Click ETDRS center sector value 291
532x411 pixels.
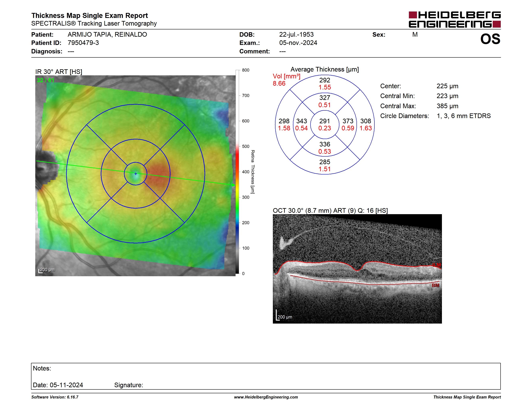pyautogui.click(x=324, y=121)
